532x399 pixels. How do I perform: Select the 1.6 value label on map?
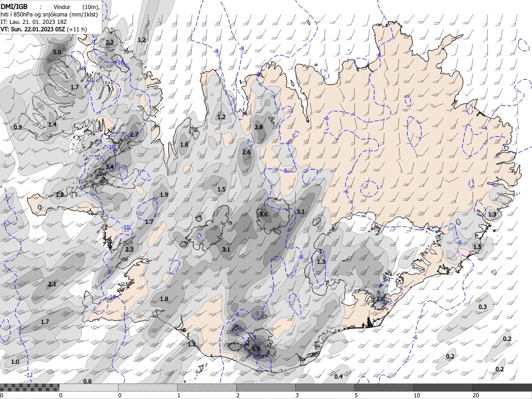[184, 145]
